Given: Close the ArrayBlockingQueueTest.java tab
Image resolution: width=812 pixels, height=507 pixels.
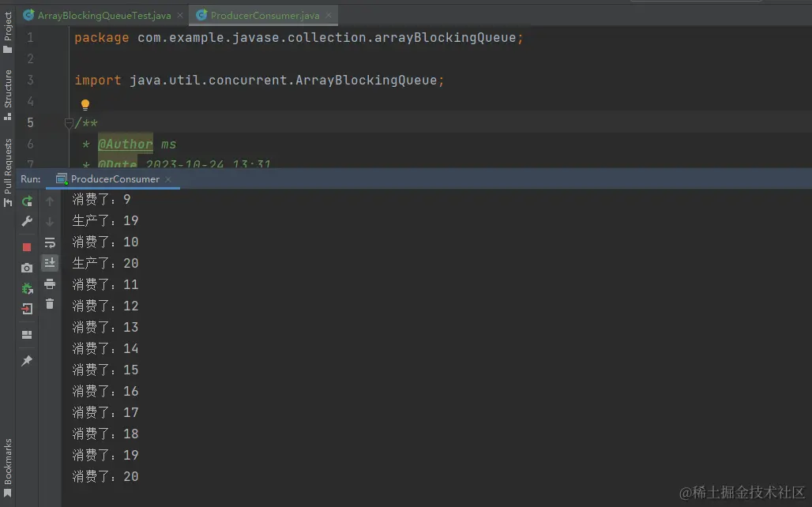Looking at the screenshot, I should click(x=180, y=16).
